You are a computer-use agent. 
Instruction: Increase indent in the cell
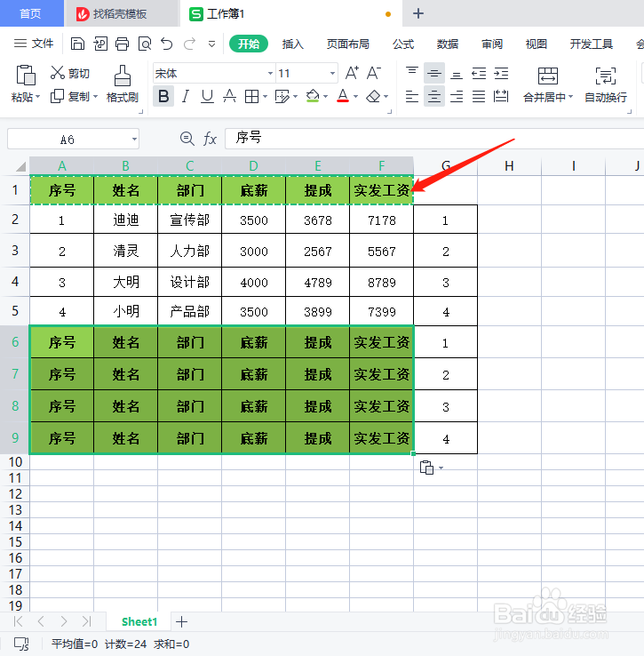point(501,74)
